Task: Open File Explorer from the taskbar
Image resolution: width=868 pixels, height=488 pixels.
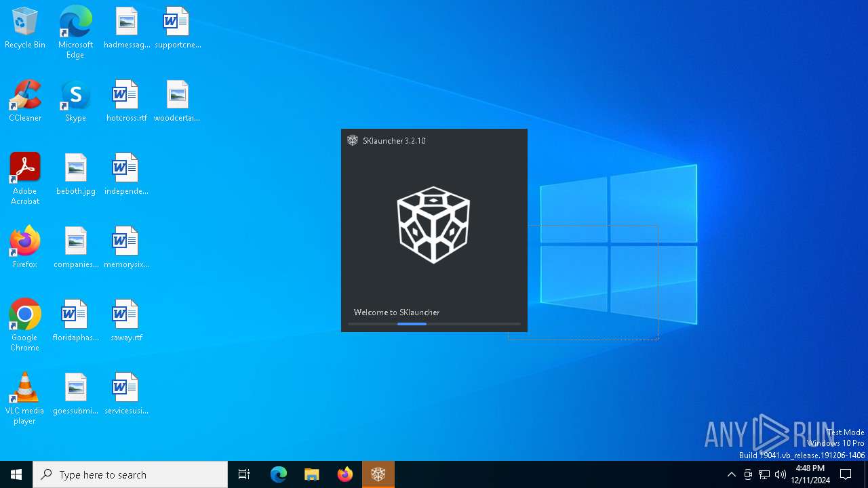Action: [311, 474]
